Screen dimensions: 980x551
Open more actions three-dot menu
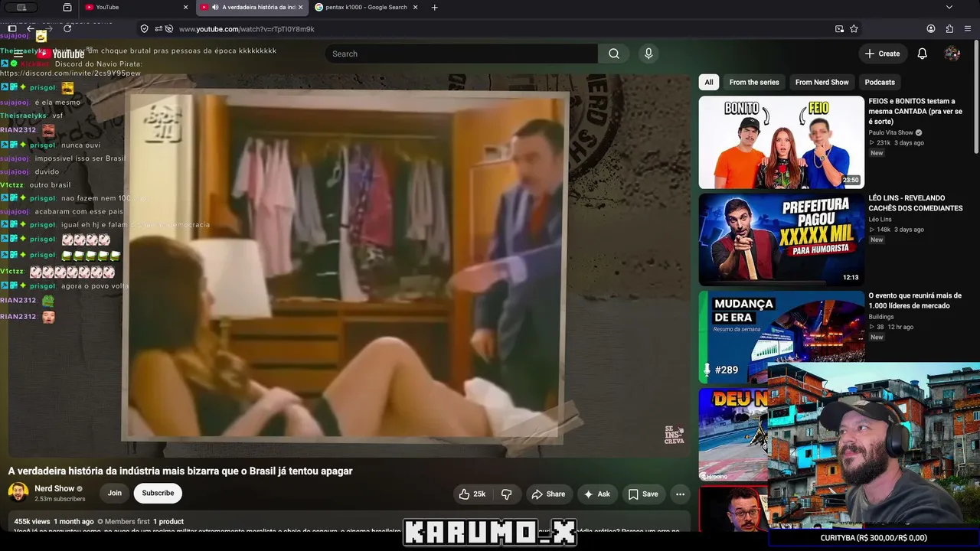pos(680,494)
